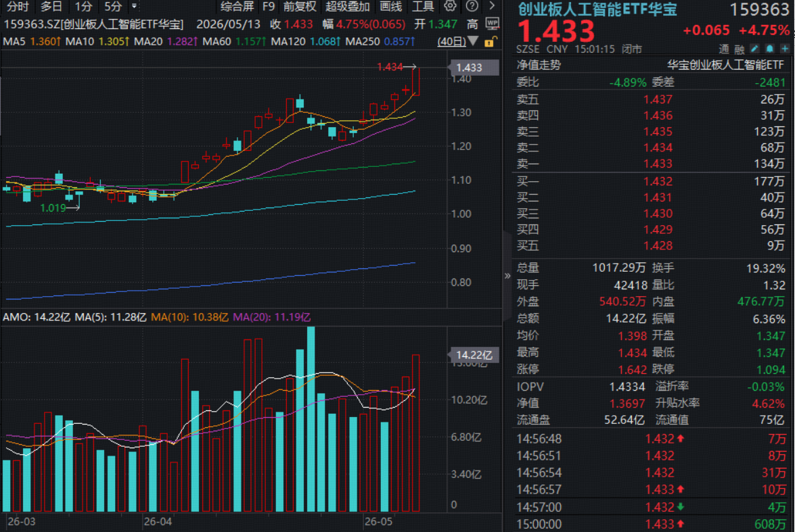Select the 1分 one-minute period tab
The image size is (795, 532).
click(84, 7)
